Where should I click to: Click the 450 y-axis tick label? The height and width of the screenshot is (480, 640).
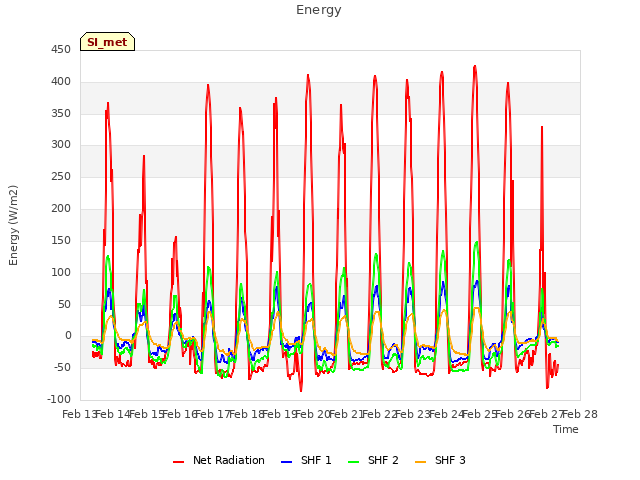(x=61, y=50)
